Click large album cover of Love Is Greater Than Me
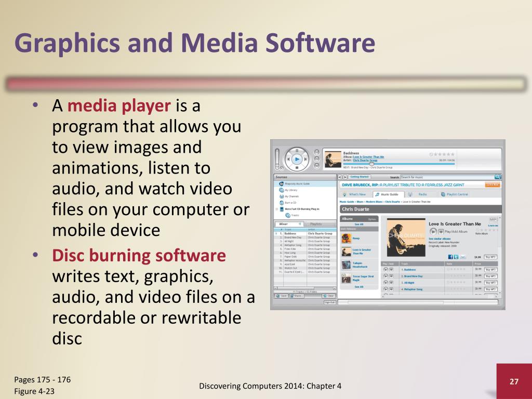Screen dimensions: 532x399 (406, 237)
